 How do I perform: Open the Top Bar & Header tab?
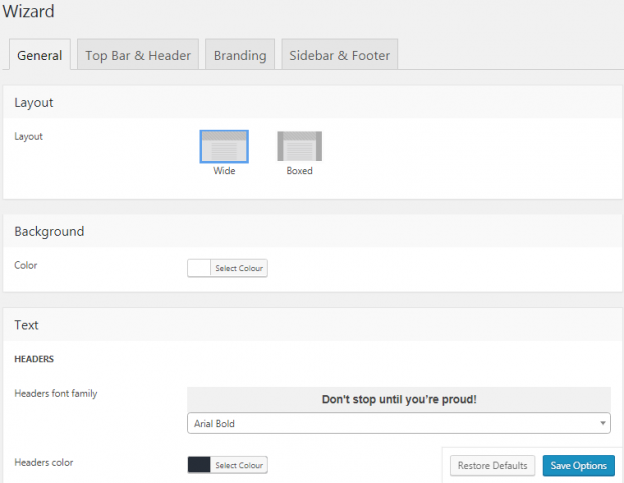[138, 55]
